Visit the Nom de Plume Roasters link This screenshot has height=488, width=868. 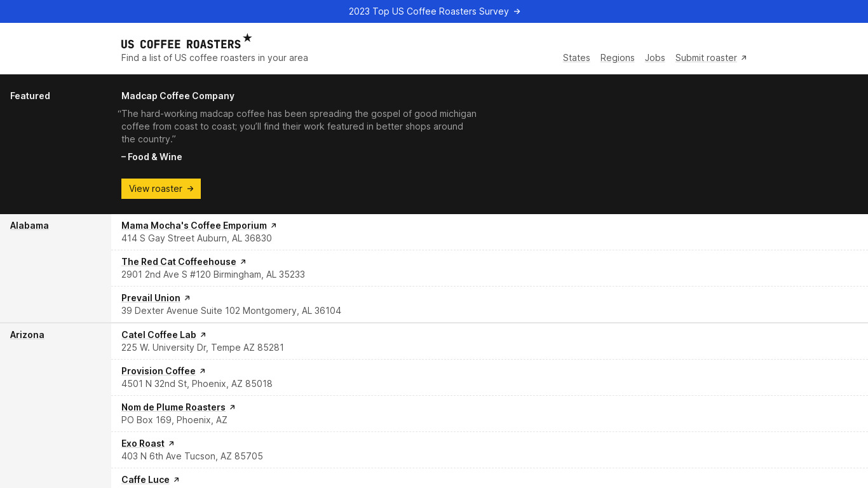(x=173, y=407)
